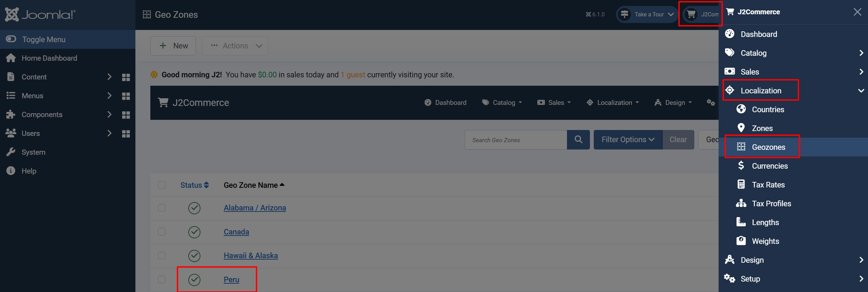
Task: Click the Joomla logo
Action: [40, 15]
